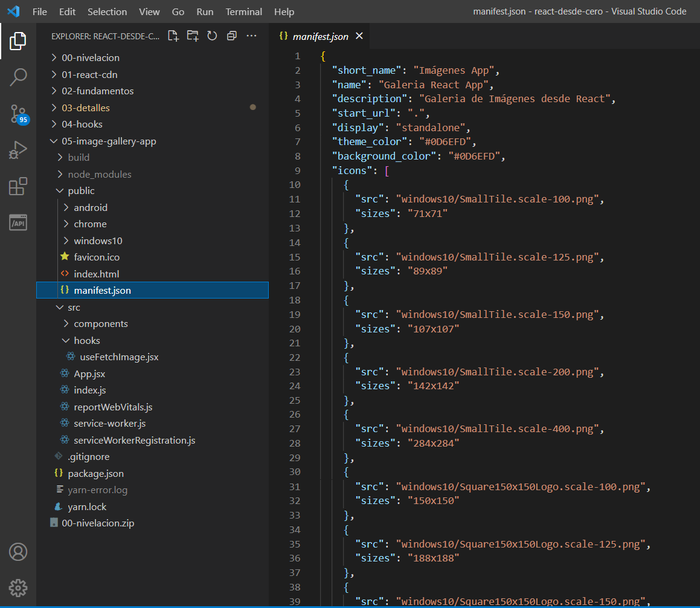Open the Search view in activity bar

click(18, 77)
